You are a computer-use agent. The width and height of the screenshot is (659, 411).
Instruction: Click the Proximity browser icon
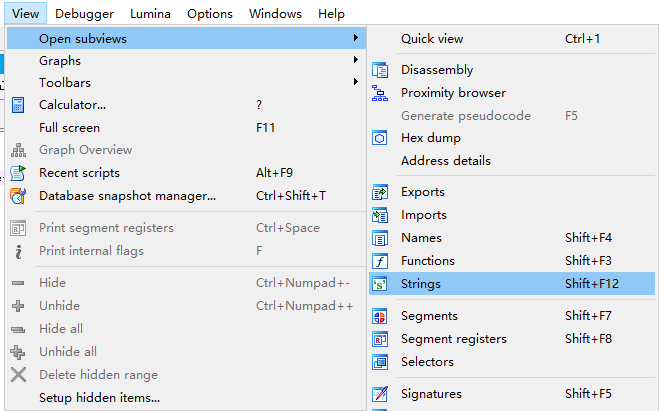tap(380, 93)
